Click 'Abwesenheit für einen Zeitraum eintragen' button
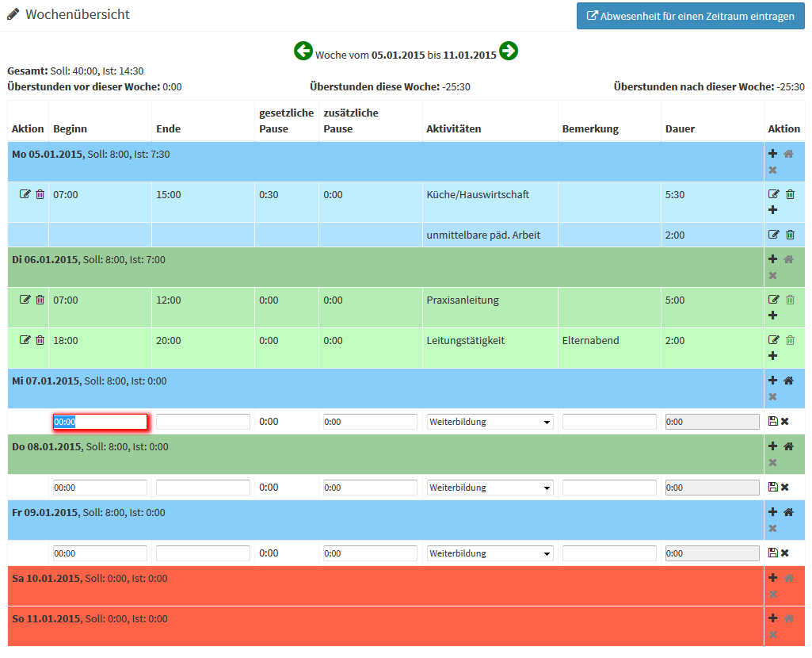This screenshot has height=658, width=812. pyautogui.click(x=689, y=16)
